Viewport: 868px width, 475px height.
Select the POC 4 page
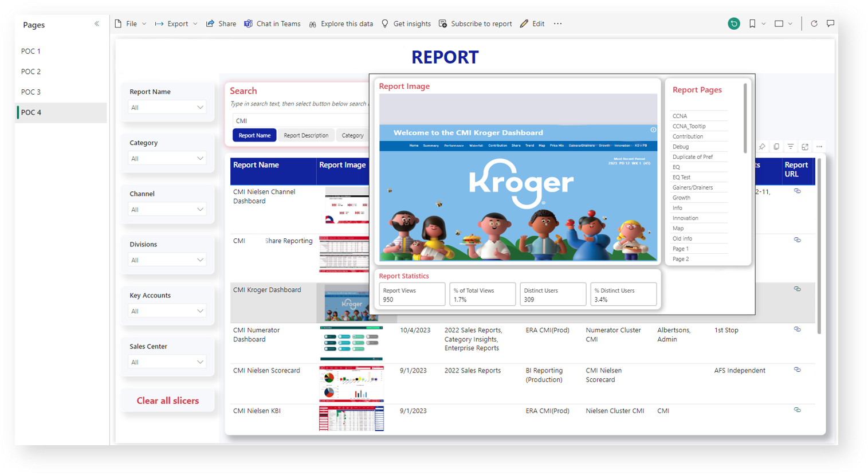62,112
